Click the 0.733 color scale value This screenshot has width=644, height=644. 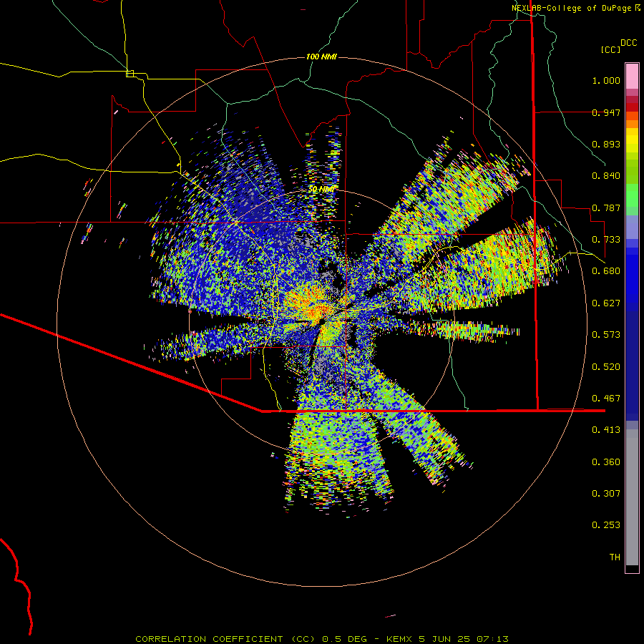606,240
